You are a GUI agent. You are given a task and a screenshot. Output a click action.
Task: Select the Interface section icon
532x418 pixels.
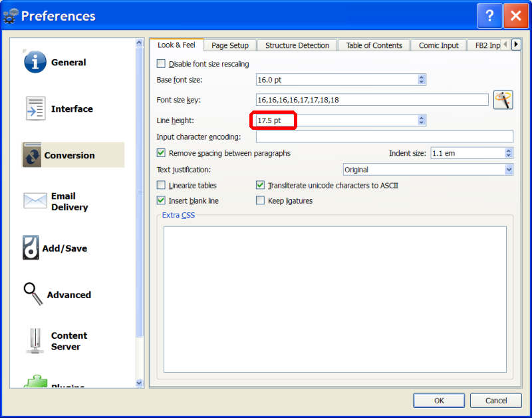(35, 108)
